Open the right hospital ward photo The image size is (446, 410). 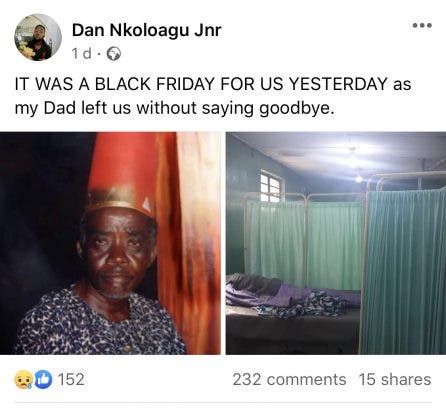pos(336,243)
